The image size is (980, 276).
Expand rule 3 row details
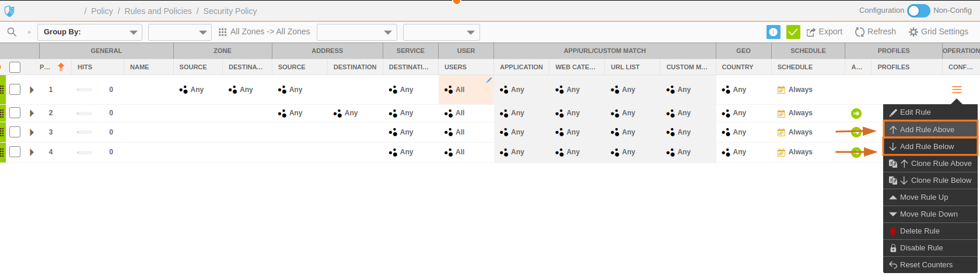click(32, 132)
